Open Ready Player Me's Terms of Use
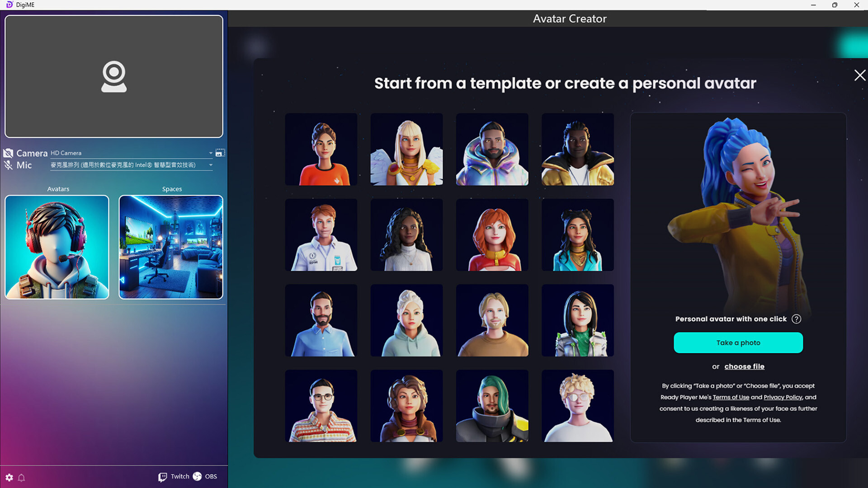The image size is (868, 488). pyautogui.click(x=731, y=397)
